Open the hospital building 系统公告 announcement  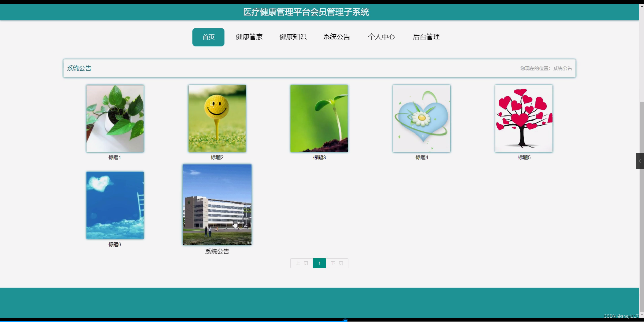[x=217, y=204]
